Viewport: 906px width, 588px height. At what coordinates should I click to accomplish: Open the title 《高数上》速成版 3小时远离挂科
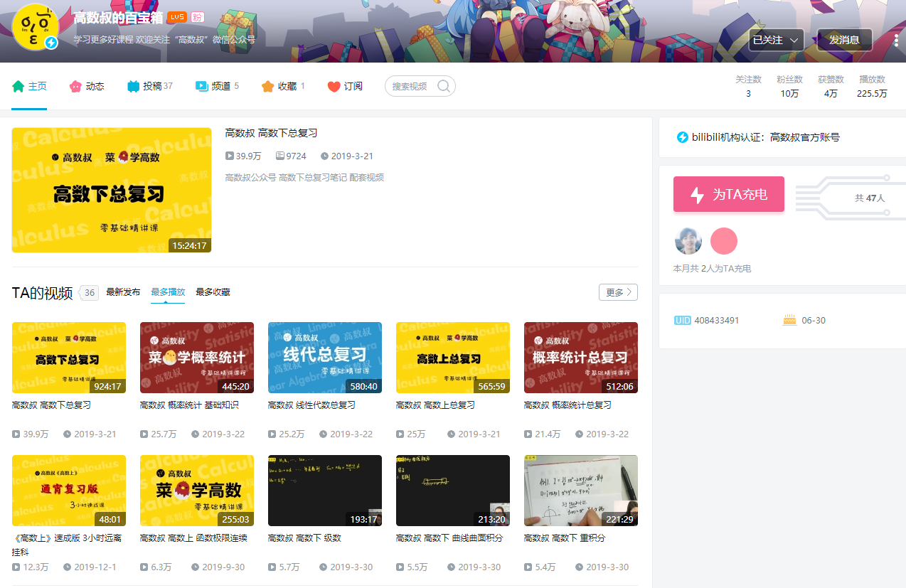(x=67, y=545)
